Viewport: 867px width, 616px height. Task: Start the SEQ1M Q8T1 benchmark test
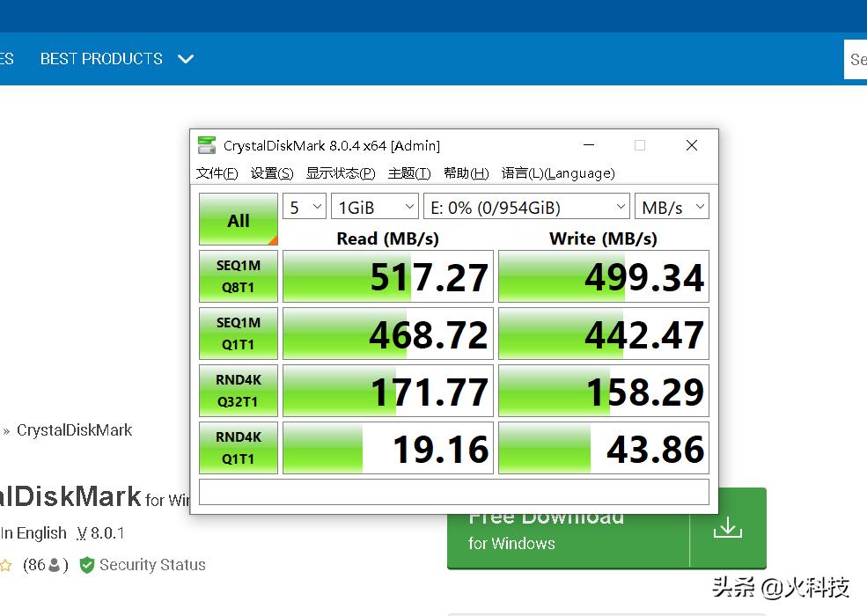pyautogui.click(x=238, y=275)
